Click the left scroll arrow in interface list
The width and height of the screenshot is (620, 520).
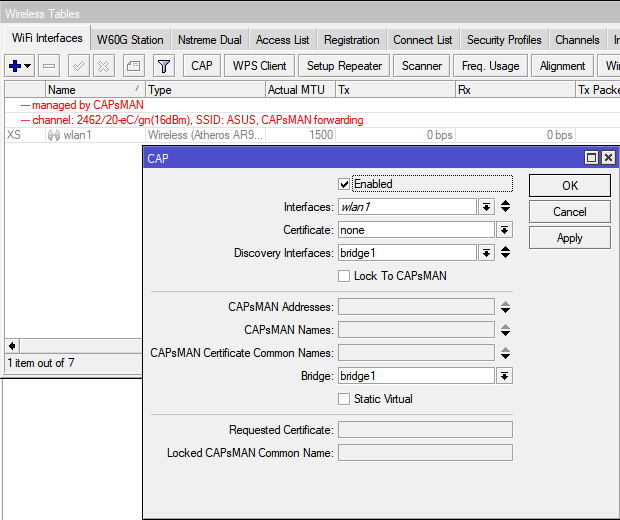(12, 346)
